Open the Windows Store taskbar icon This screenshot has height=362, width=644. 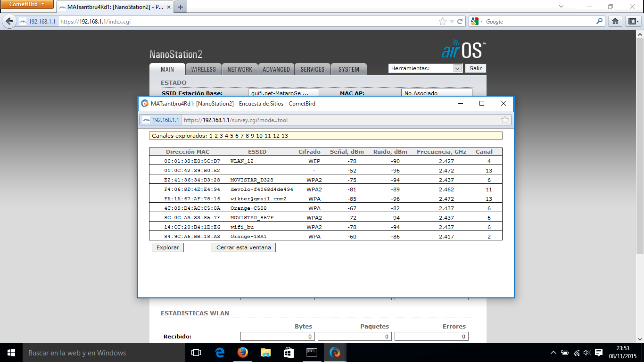click(x=289, y=353)
